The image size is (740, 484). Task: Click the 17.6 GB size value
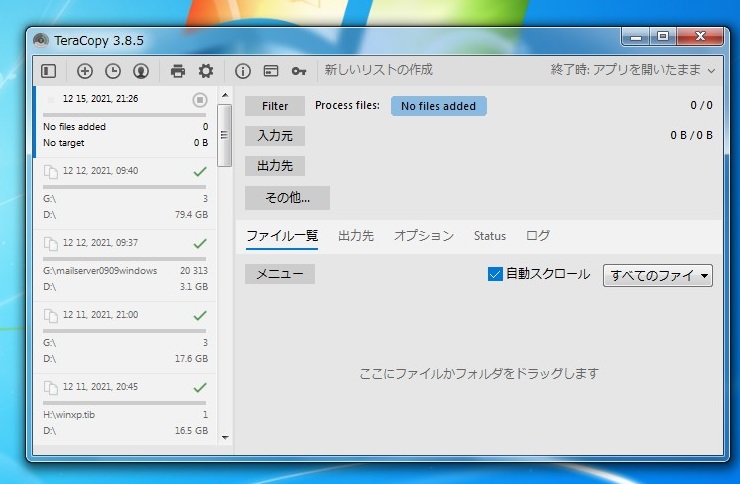(191, 359)
